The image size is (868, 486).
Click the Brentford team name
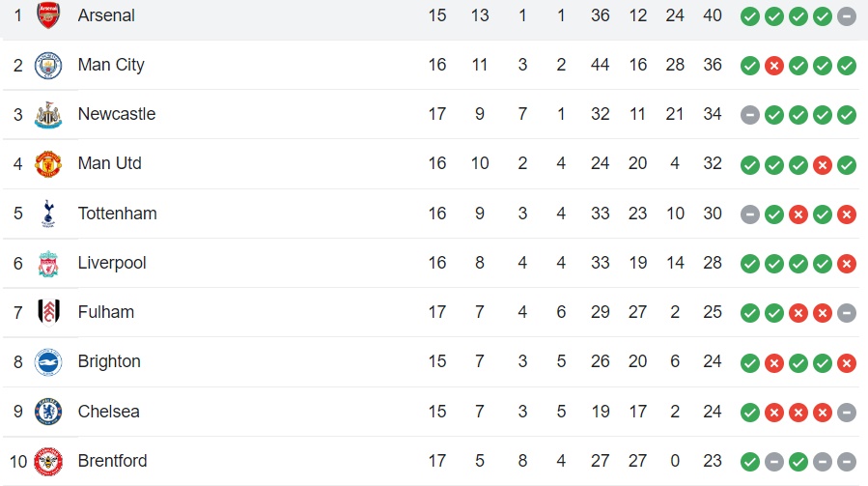112,461
